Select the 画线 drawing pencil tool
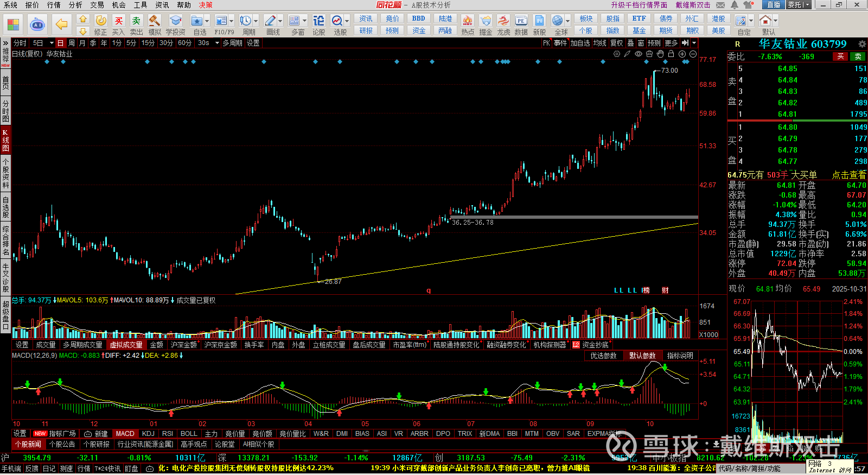 click(270, 21)
